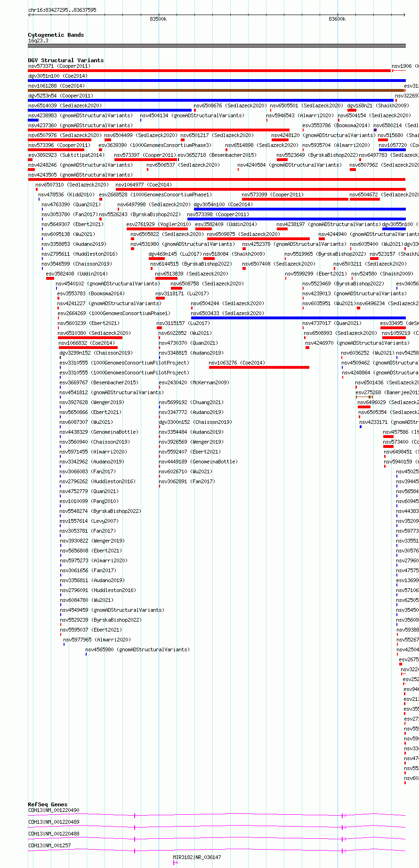Open esv1557614 (Levy2007)
419x868 pixels.
[89, 521]
